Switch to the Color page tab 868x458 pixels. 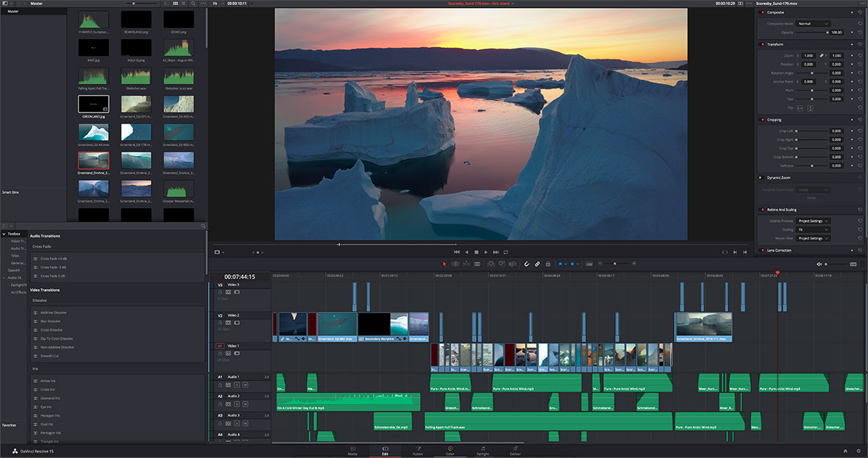point(449,451)
